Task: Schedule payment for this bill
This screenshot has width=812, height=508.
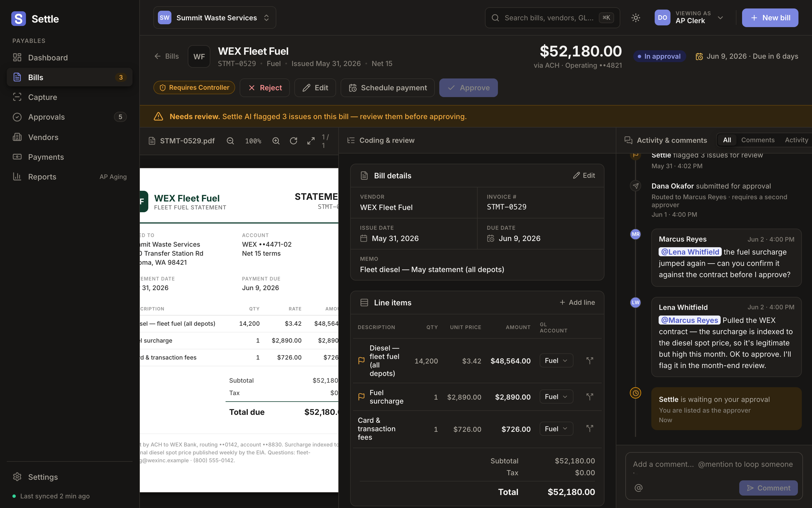Action: (388, 88)
